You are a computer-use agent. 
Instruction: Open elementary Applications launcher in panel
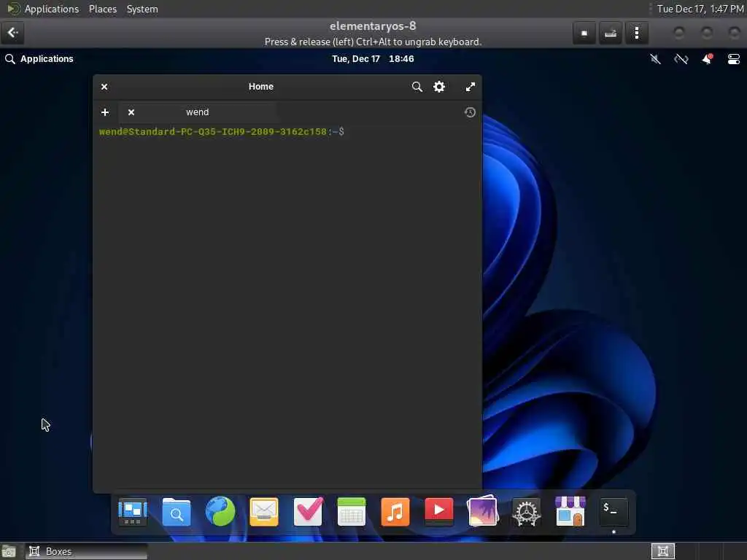(39, 59)
